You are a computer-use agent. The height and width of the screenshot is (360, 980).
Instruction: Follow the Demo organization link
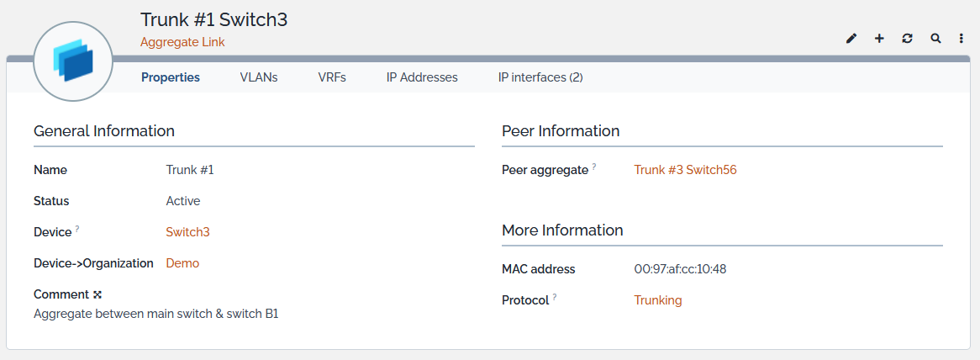tap(182, 263)
